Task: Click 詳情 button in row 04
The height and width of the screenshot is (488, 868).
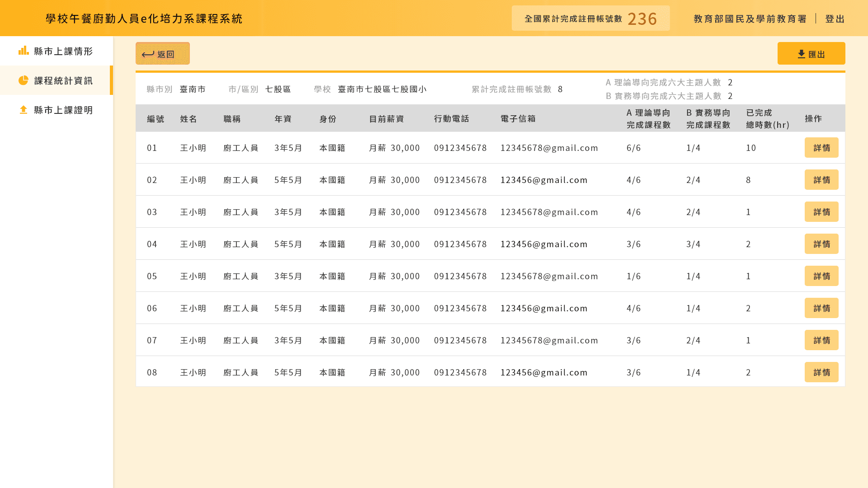Action: [821, 244]
